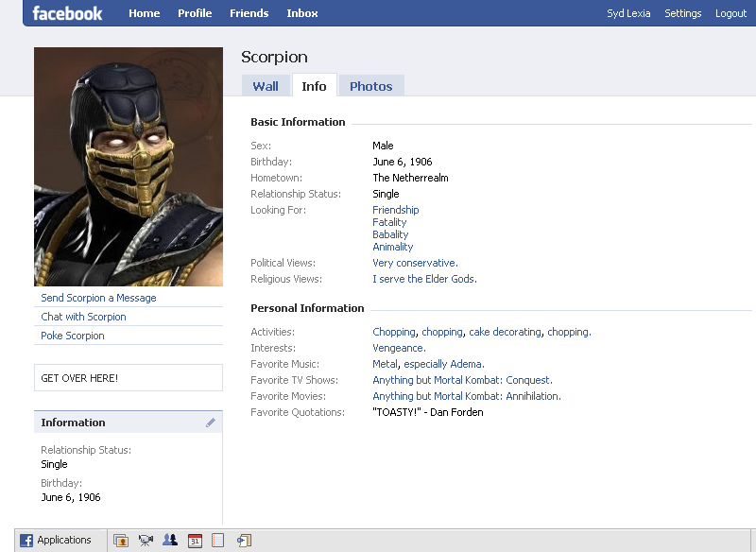Open the Groups icon in bottom bar
Viewport: 756px width, 552px height.
click(170, 540)
